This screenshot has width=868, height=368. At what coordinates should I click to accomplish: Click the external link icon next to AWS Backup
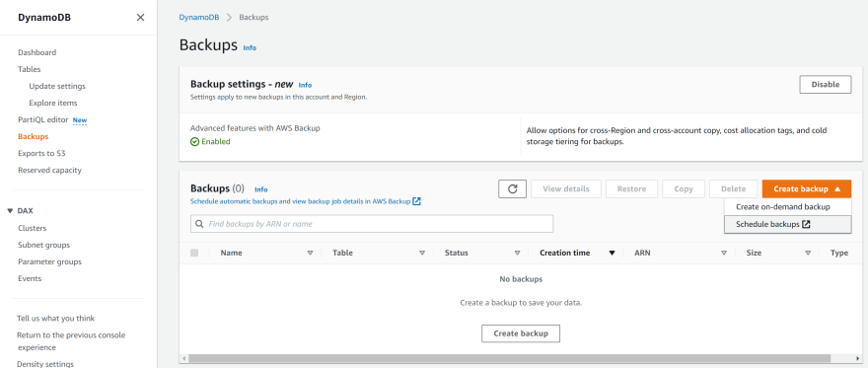(x=417, y=201)
